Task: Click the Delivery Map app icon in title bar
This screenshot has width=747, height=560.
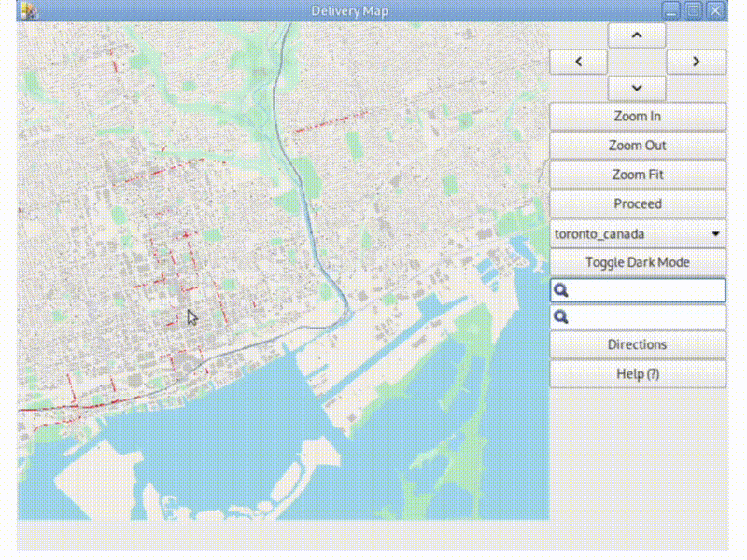Action: pos(29,11)
